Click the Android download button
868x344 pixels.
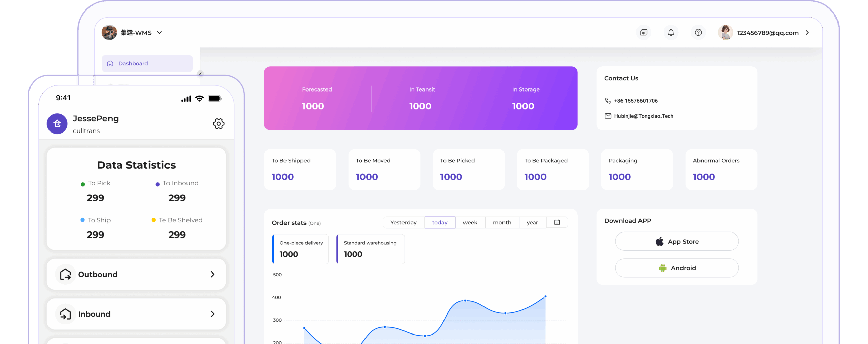(677, 268)
